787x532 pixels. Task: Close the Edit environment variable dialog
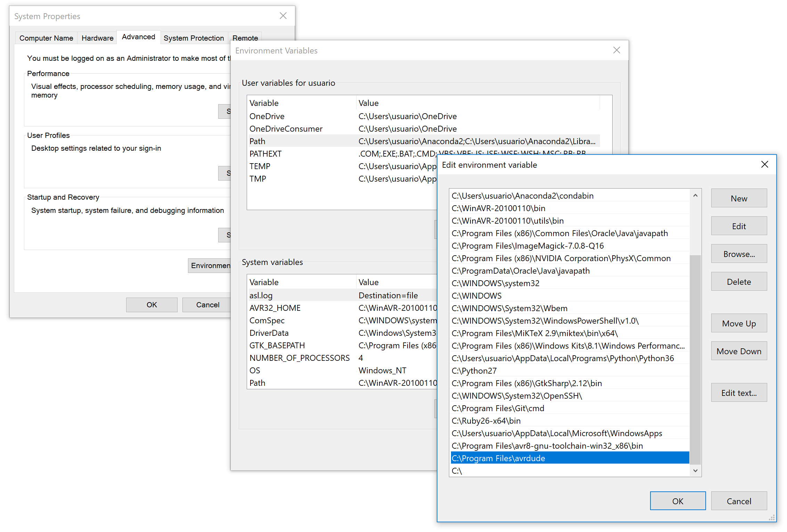tap(764, 164)
